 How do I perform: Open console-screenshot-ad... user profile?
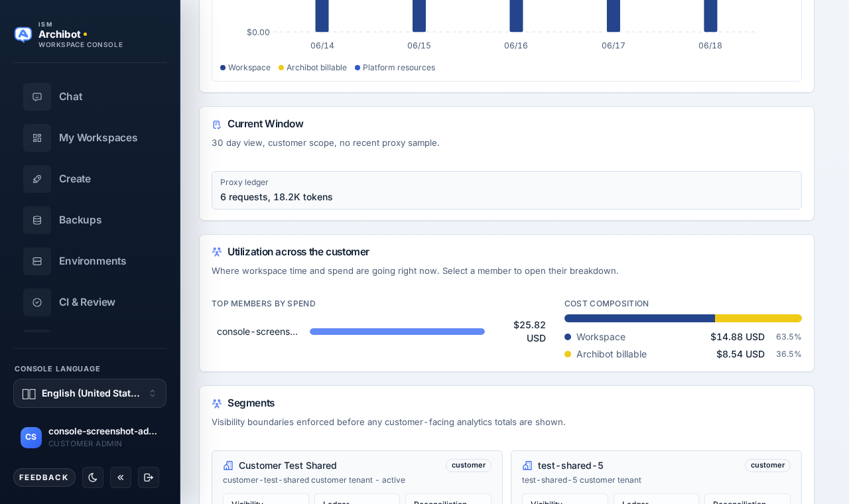[x=90, y=438]
